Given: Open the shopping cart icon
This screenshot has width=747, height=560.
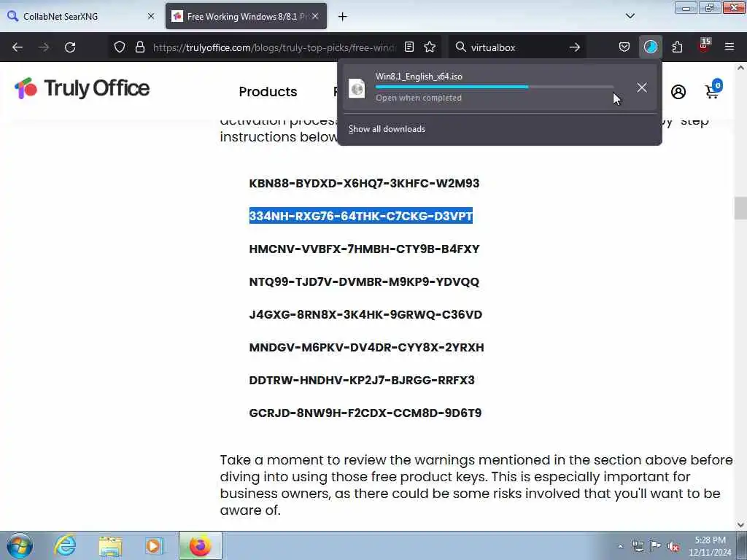Looking at the screenshot, I should (713, 90).
